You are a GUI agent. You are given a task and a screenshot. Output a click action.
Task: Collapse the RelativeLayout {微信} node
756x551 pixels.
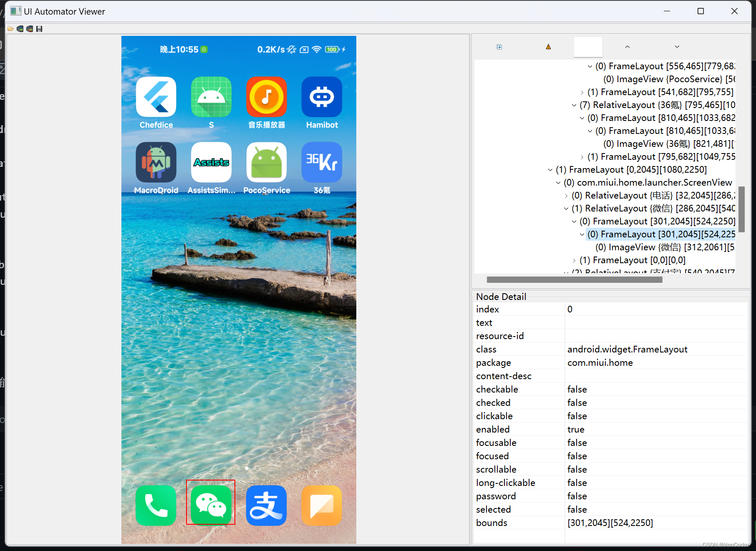click(566, 209)
